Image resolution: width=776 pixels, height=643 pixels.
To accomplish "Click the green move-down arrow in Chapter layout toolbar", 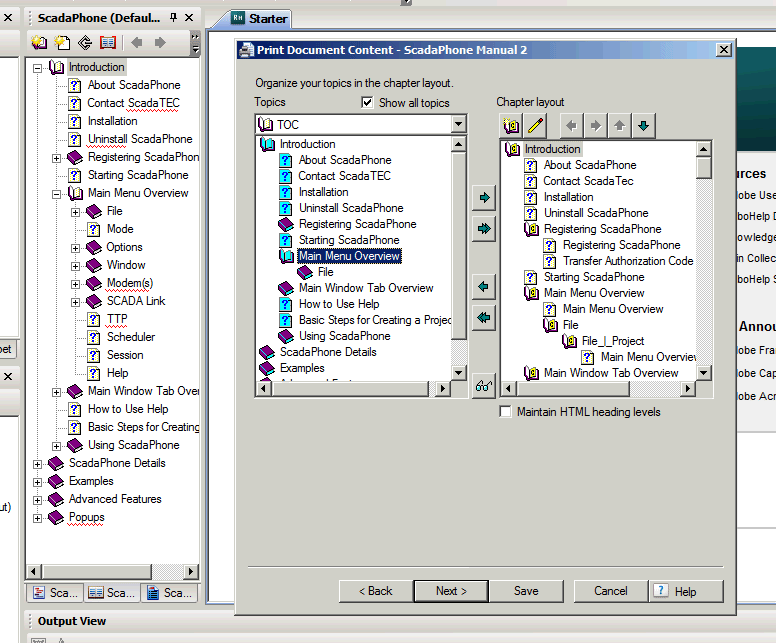I will click(x=643, y=126).
